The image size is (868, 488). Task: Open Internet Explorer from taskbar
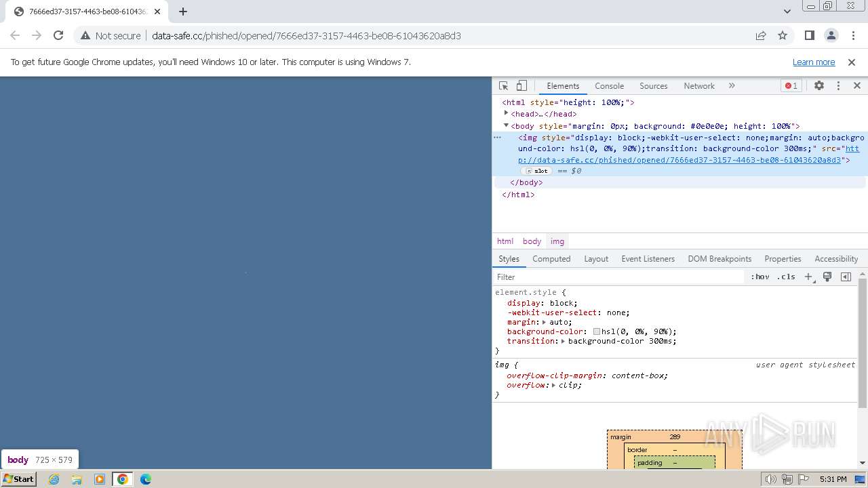(54, 479)
